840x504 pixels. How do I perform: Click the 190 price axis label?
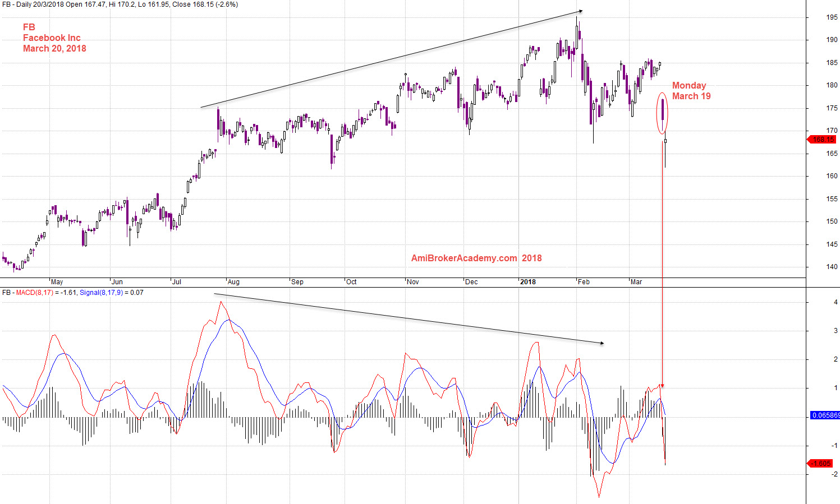coord(832,40)
